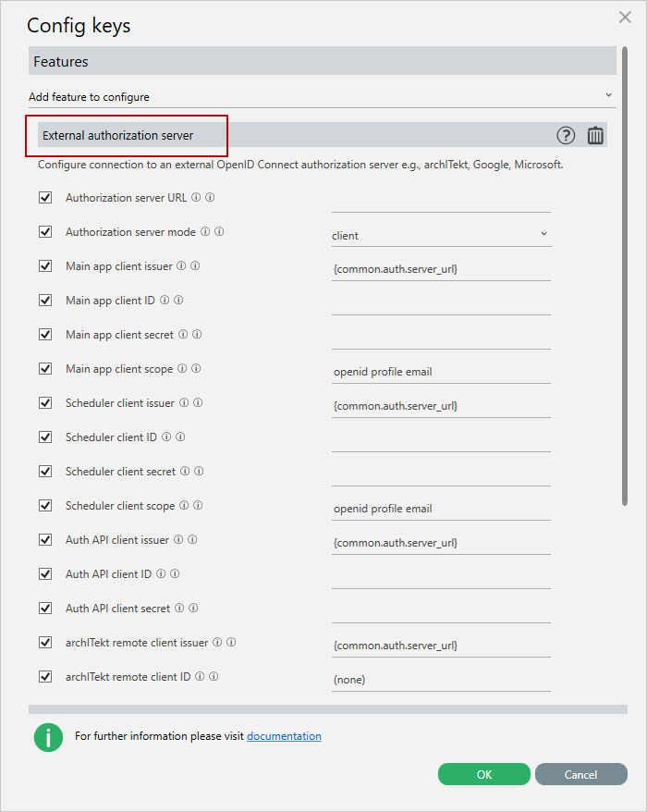Edit the Main app client issuer field
Image resolution: width=647 pixels, height=812 pixels.
[x=441, y=269]
